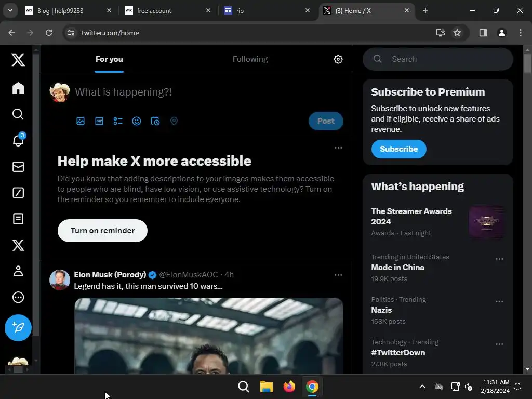Open More circle-dots menu in sidebar
This screenshot has width=532, height=399.
coord(18,297)
